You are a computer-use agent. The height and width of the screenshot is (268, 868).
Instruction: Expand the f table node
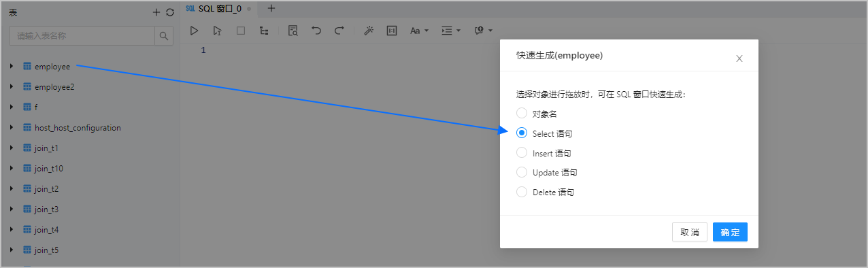(12, 107)
